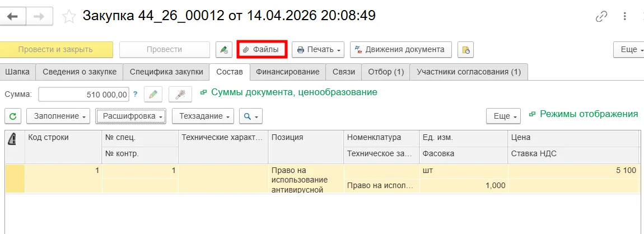Click the № спец. column header
This screenshot has height=234, width=644.
(140, 138)
